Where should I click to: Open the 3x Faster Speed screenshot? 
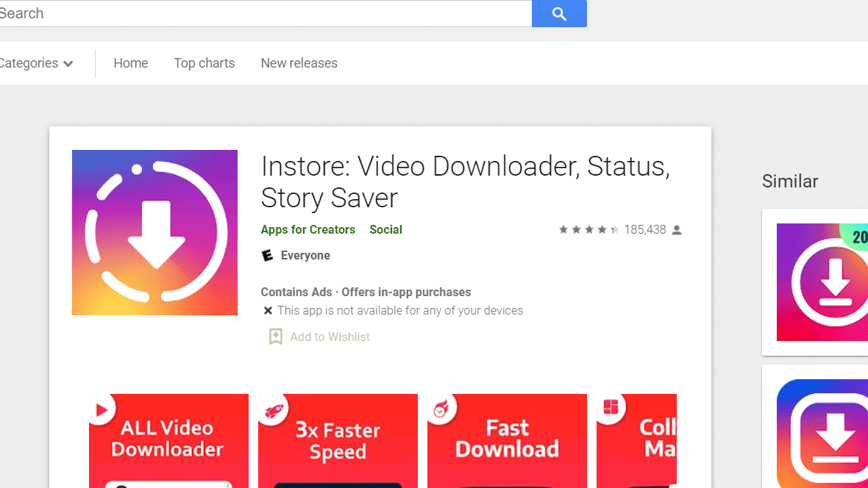click(x=338, y=441)
